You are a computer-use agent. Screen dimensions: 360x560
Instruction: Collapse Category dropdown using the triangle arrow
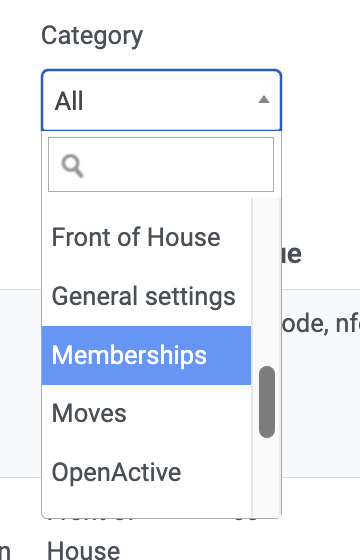(x=264, y=100)
